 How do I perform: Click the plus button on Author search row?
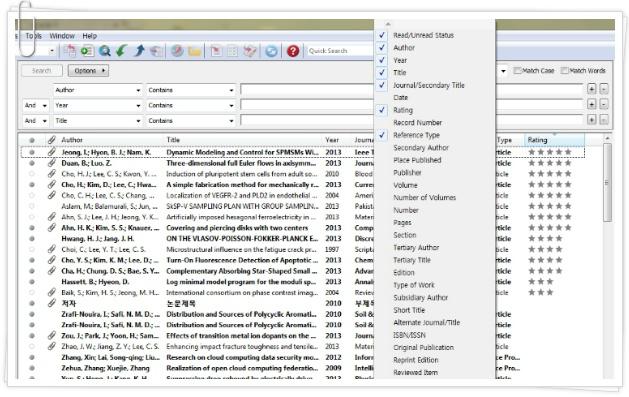pos(591,89)
